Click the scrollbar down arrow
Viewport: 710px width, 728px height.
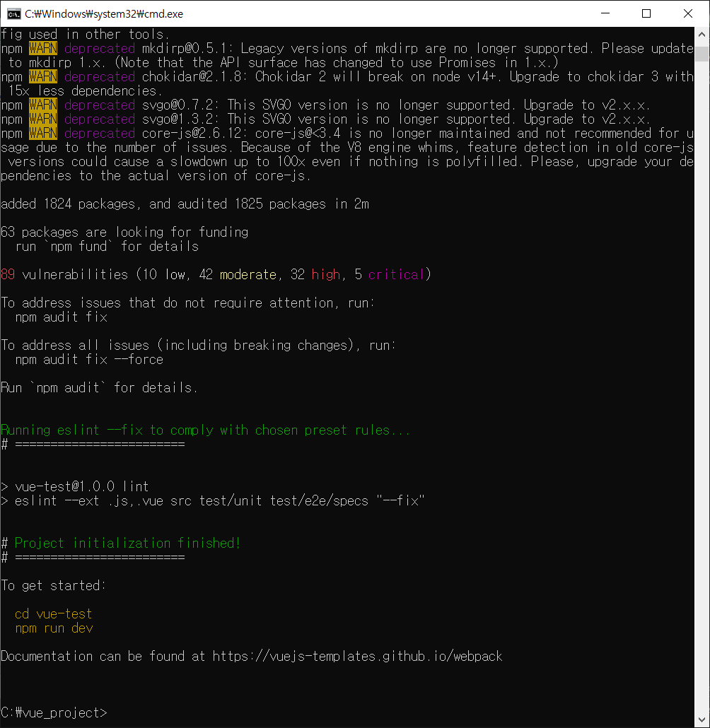[x=702, y=720]
